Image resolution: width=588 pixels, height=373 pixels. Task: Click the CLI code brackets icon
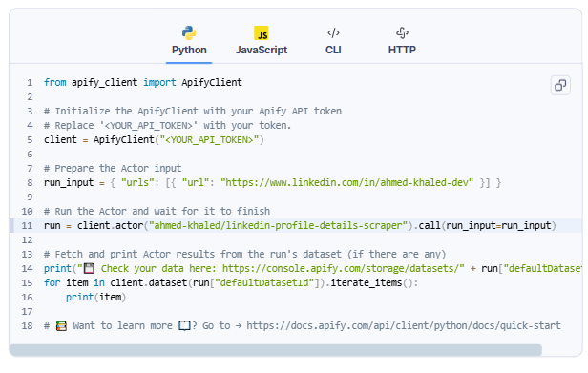click(x=333, y=33)
